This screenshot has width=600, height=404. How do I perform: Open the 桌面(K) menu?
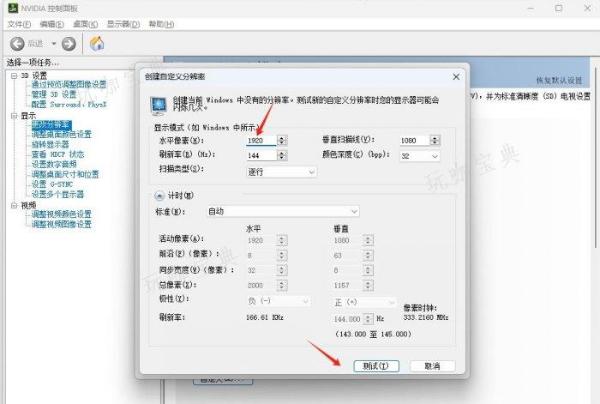click(85, 24)
